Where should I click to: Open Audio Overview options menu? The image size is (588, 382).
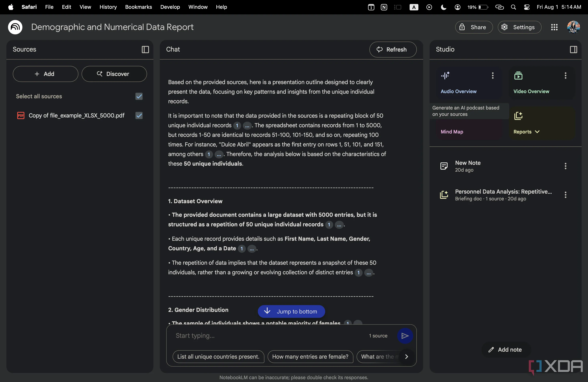[x=493, y=76]
